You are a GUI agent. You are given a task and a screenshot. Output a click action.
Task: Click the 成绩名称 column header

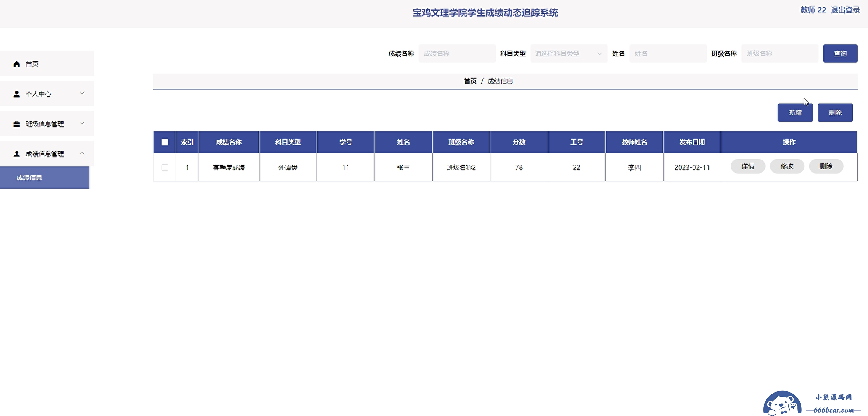point(229,142)
